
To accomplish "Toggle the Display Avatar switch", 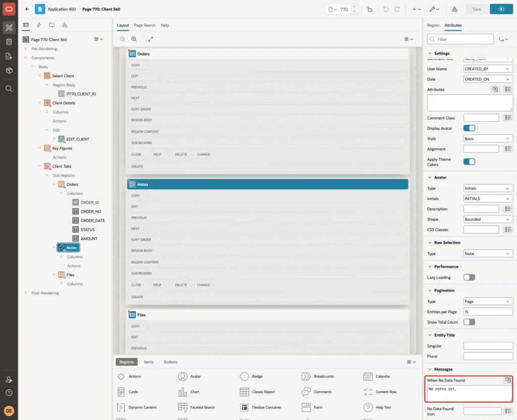I will click(x=469, y=128).
